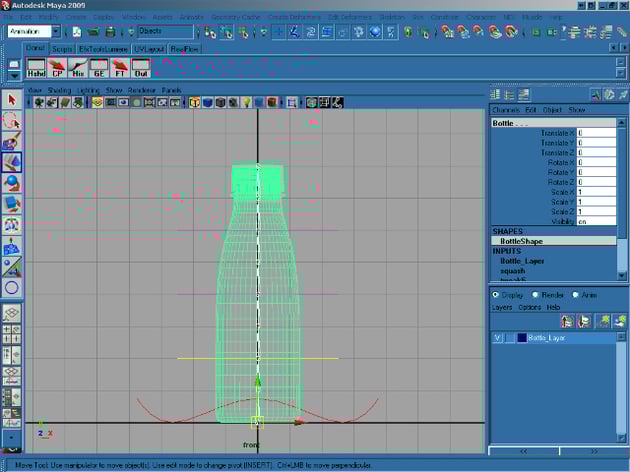Switch to the UVLayout shelf tab

coord(148,48)
